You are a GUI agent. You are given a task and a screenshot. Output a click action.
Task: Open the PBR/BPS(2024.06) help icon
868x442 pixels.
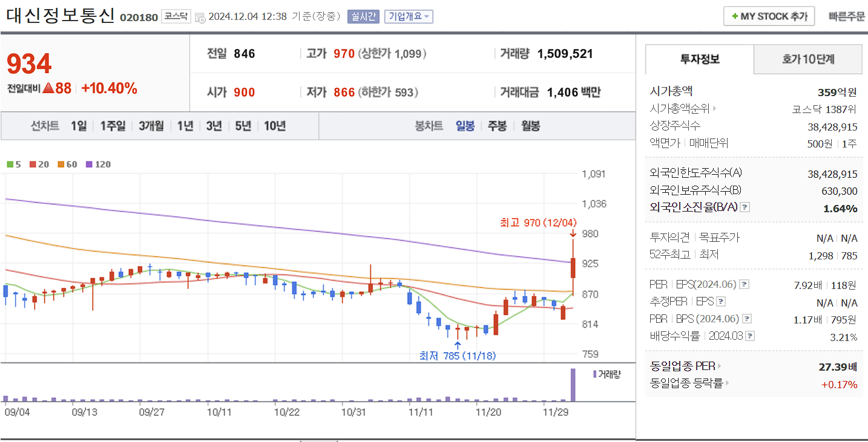coord(748,319)
